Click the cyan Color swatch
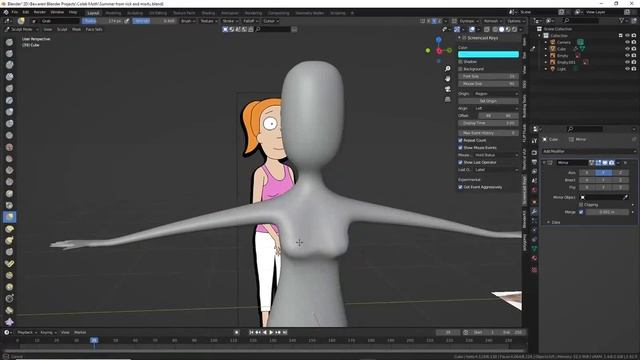Image resolution: width=640 pixels, height=360 pixels. click(488, 54)
